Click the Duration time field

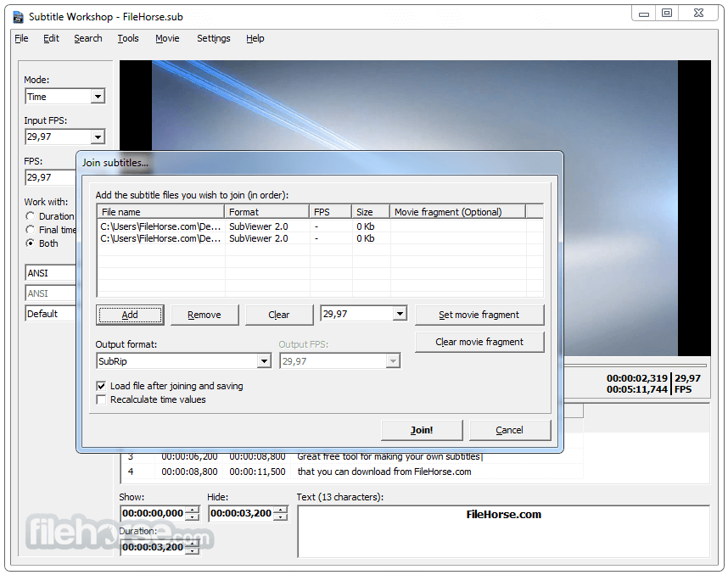153,547
